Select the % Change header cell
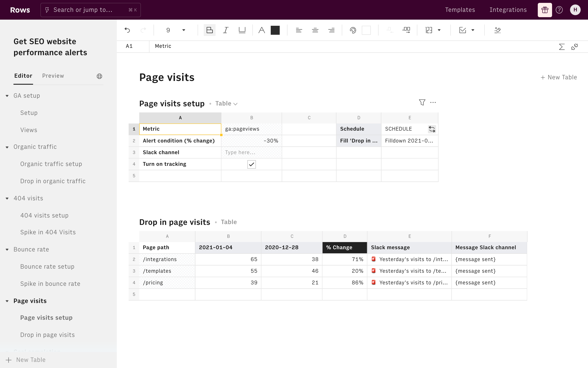This screenshot has height=368, width=588. click(345, 248)
